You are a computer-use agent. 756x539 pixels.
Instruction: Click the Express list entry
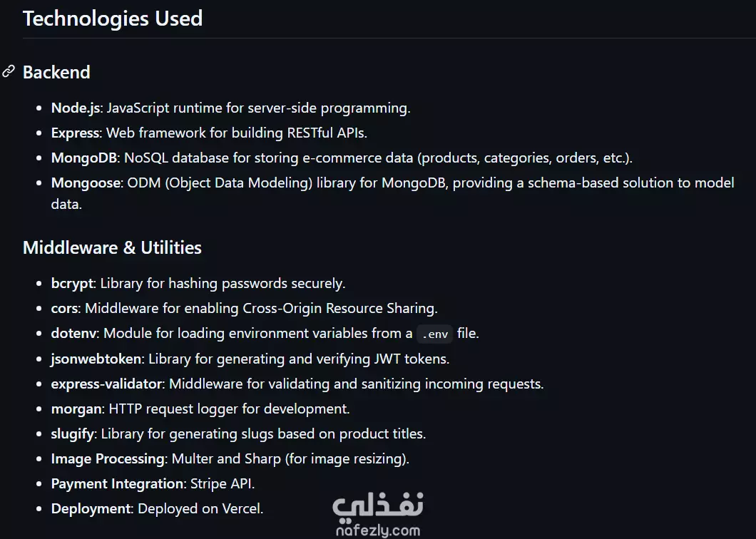pyautogui.click(x=209, y=133)
